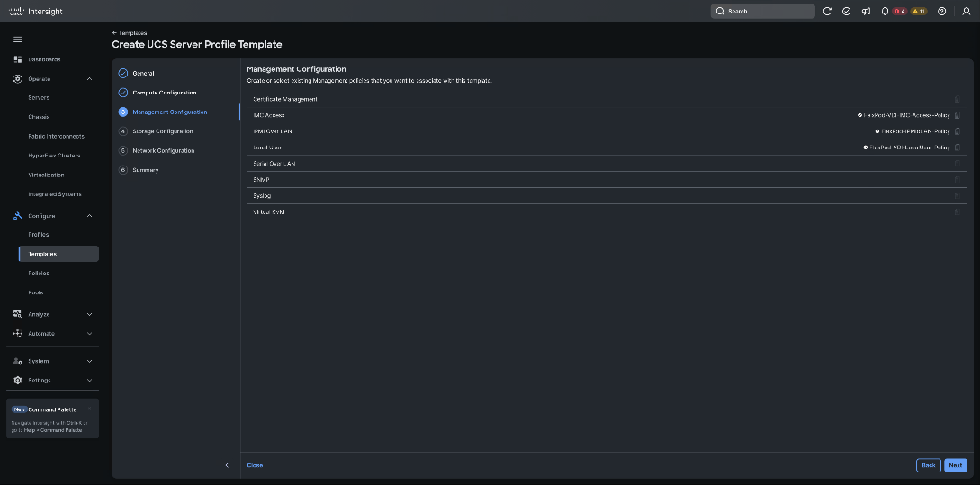
Task: Open the tasks checkmark circle icon
Action: click(846, 12)
